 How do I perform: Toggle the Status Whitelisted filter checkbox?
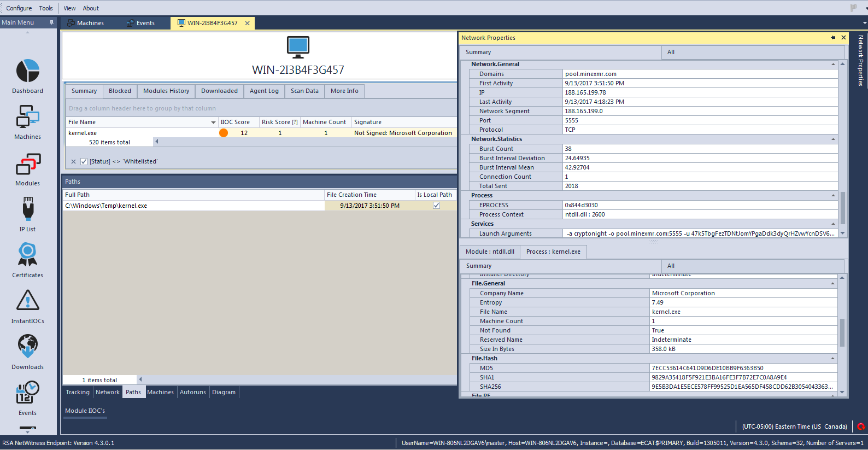point(84,161)
